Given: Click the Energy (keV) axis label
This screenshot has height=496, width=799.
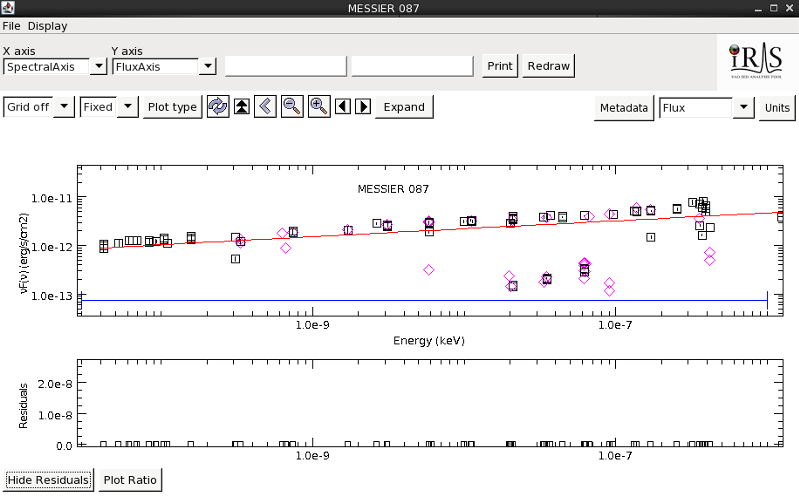Looking at the screenshot, I should (429, 341).
